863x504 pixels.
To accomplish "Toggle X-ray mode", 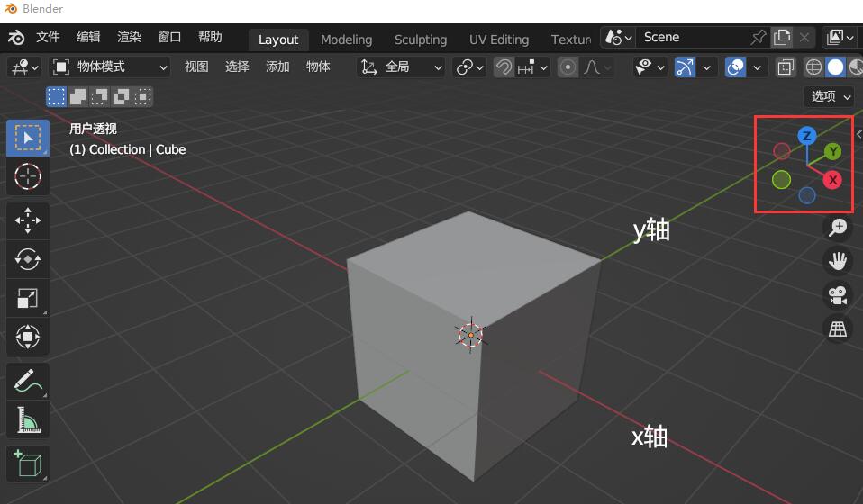I will pos(786,67).
